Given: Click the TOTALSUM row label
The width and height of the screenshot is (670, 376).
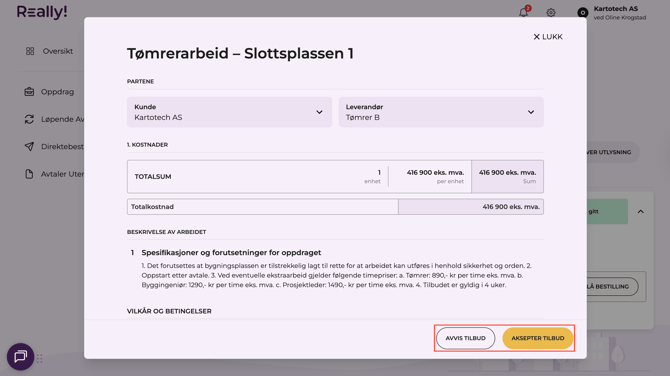Looking at the screenshot, I should tap(153, 176).
